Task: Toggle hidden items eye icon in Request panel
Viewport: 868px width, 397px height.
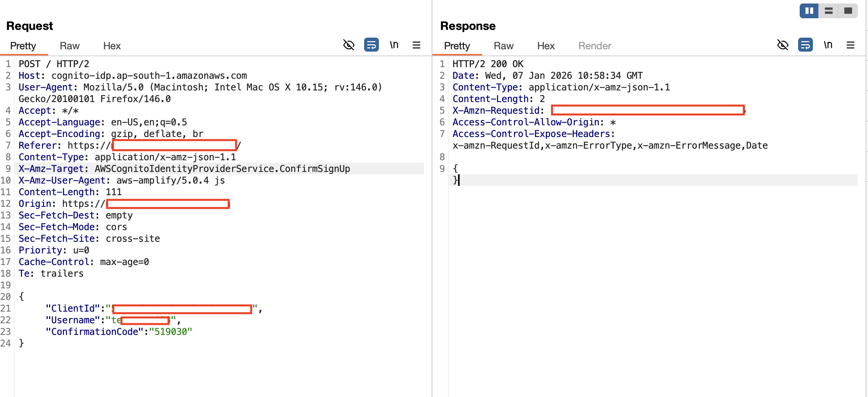Action: pos(349,45)
